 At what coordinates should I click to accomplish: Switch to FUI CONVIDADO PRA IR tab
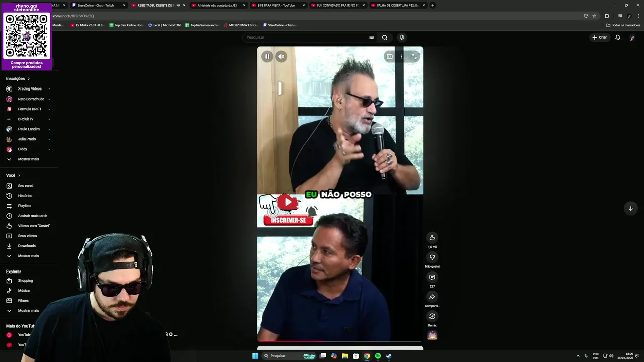tap(337, 5)
